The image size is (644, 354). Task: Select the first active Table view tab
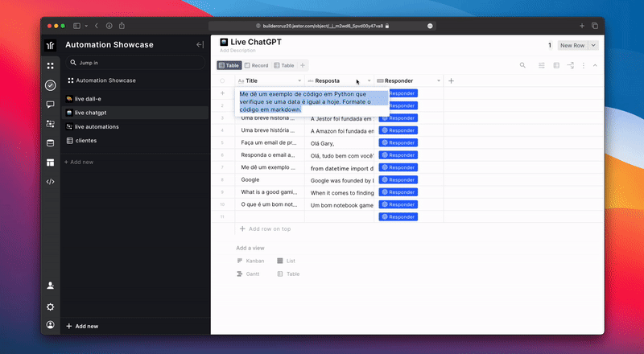click(229, 65)
